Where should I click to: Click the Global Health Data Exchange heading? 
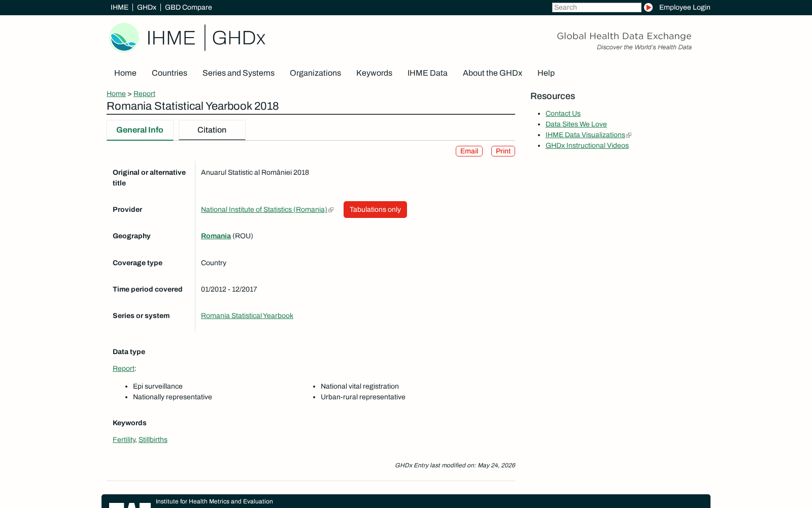(624, 36)
